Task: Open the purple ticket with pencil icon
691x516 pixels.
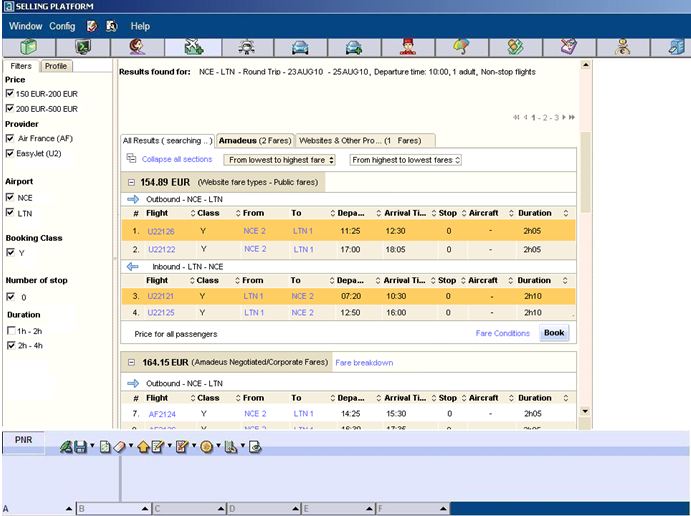Action: click(x=569, y=47)
